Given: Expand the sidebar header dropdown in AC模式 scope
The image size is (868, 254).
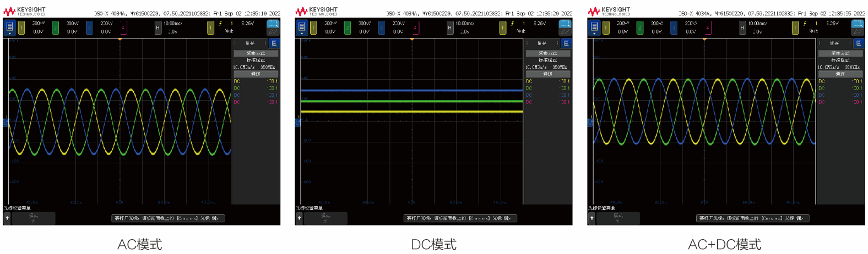Looking at the screenshot, I should 250,43.
